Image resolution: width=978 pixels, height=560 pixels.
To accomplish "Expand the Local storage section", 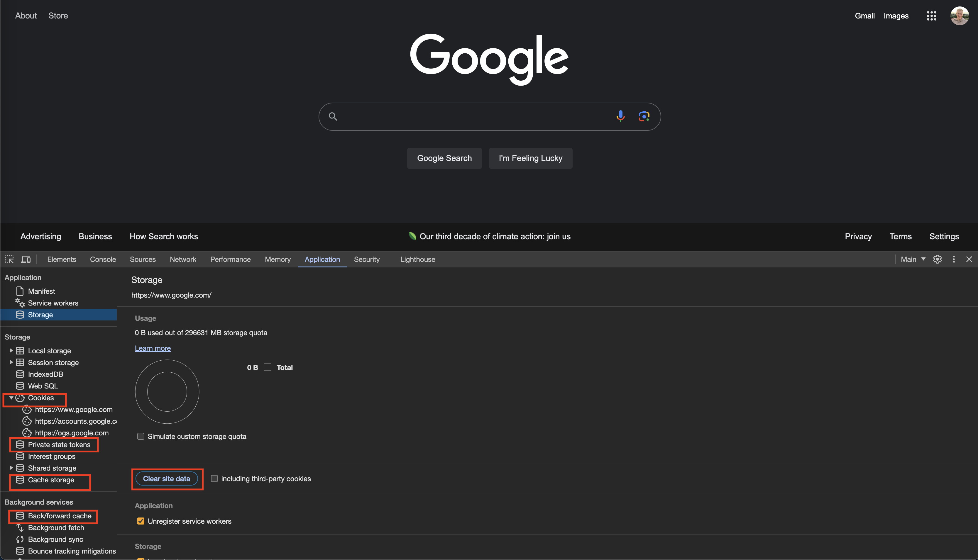I will click(11, 350).
